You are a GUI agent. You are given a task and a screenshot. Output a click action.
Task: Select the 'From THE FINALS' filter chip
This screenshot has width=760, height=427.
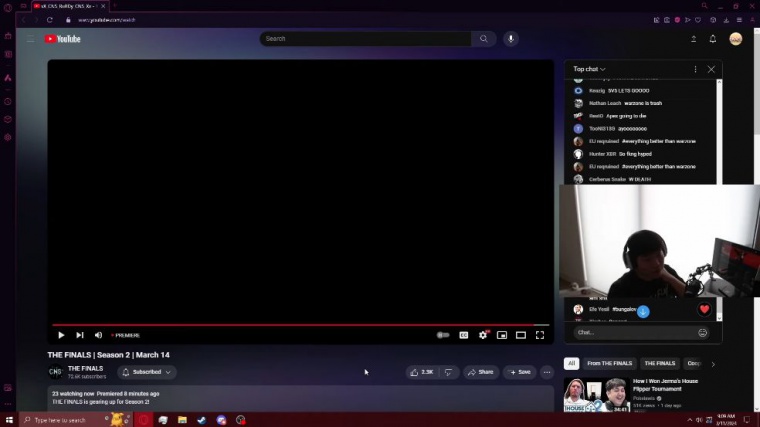pos(609,363)
